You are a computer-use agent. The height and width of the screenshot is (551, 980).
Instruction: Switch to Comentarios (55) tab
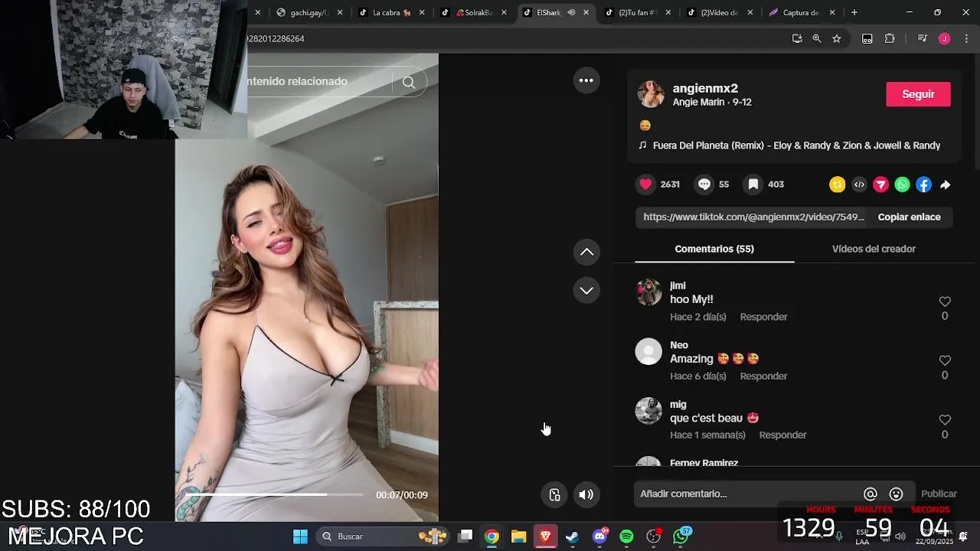coord(714,249)
